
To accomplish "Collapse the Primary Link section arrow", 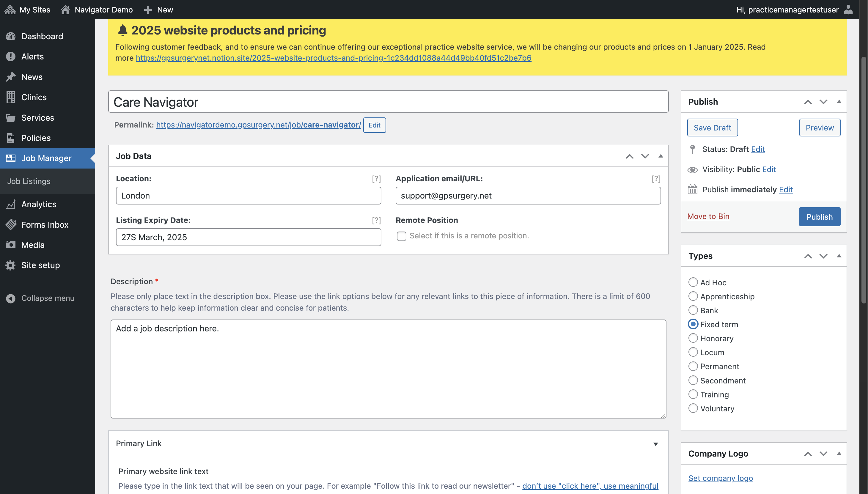I will [655, 444].
